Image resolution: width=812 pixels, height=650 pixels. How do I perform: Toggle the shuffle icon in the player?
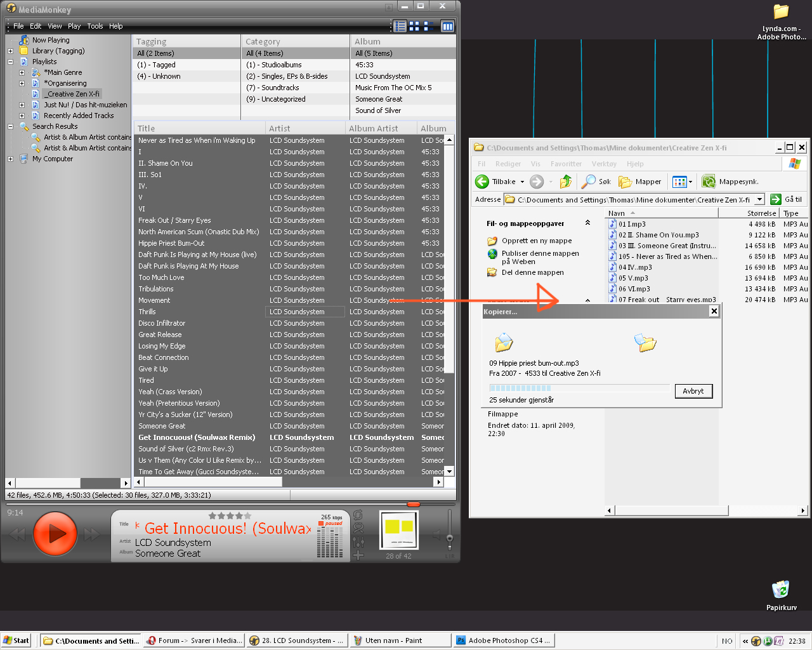pyautogui.click(x=358, y=528)
